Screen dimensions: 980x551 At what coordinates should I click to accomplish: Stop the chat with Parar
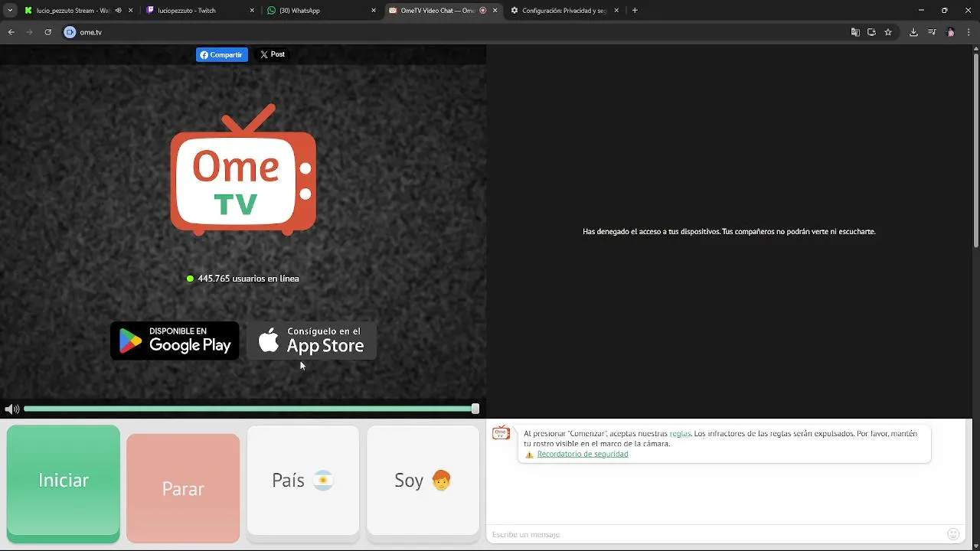[x=183, y=488]
